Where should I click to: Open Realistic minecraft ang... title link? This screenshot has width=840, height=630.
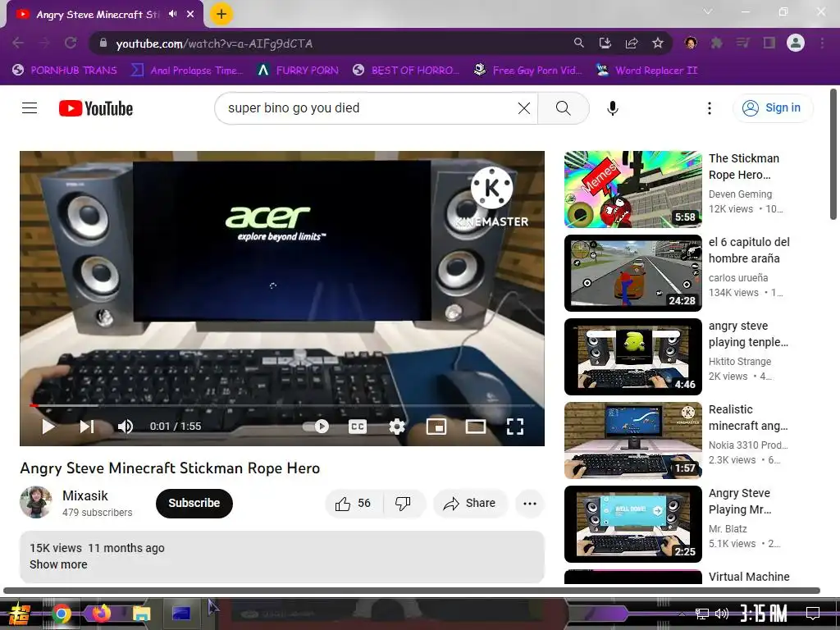[748, 418]
